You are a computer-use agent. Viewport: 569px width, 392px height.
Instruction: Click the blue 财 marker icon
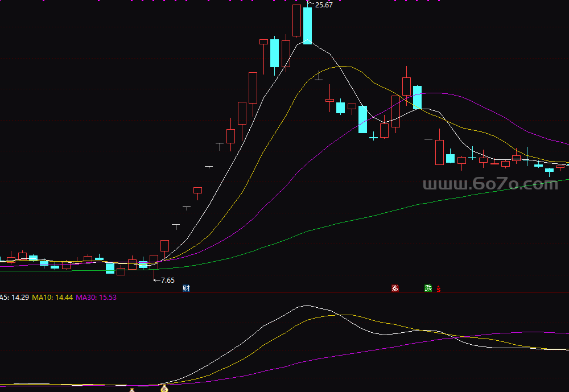[x=186, y=288]
